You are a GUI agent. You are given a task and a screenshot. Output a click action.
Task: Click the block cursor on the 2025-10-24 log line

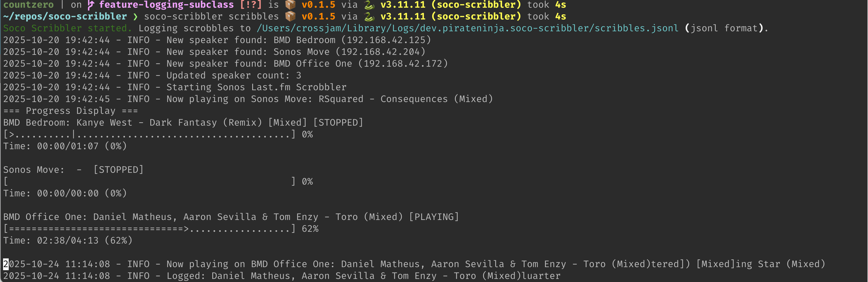coord(6,264)
